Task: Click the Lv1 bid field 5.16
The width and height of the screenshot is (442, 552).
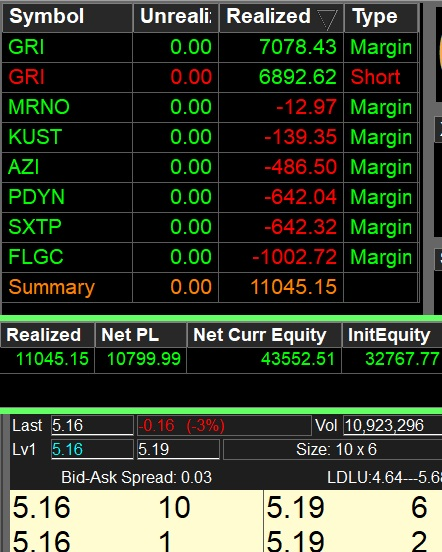Action: tap(92, 449)
